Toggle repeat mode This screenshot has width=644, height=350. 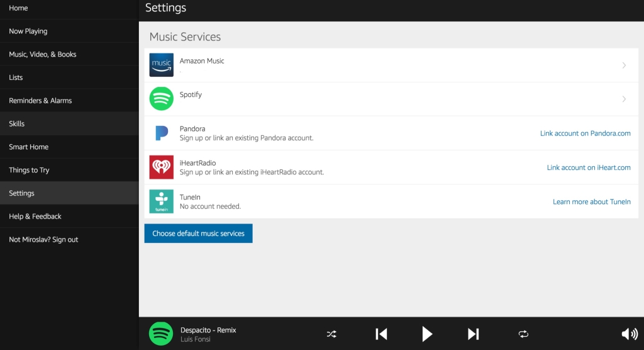[523, 334]
